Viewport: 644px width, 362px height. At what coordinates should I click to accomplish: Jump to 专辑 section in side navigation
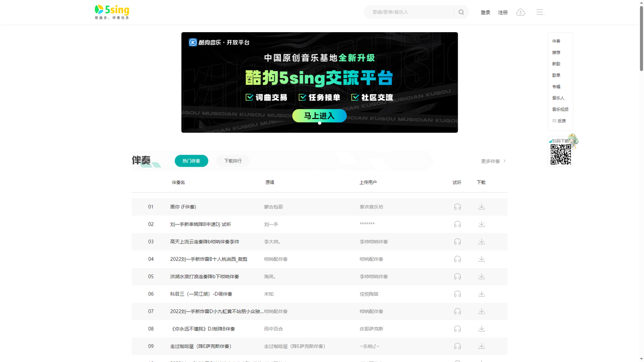pos(556,87)
